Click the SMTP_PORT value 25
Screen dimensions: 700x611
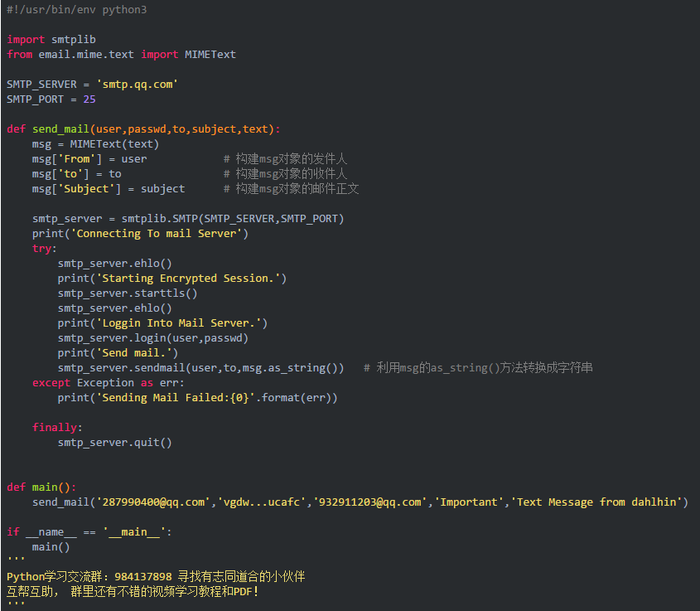coord(89,99)
